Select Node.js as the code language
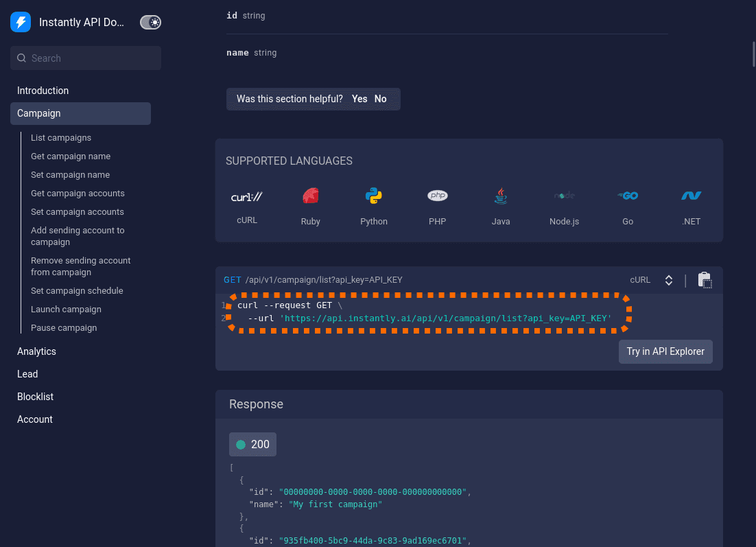 [564, 204]
